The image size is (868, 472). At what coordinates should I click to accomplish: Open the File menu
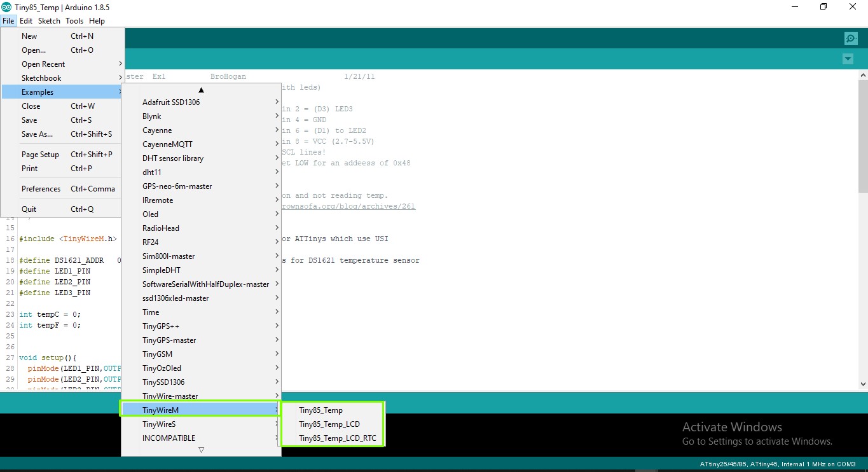(8, 21)
